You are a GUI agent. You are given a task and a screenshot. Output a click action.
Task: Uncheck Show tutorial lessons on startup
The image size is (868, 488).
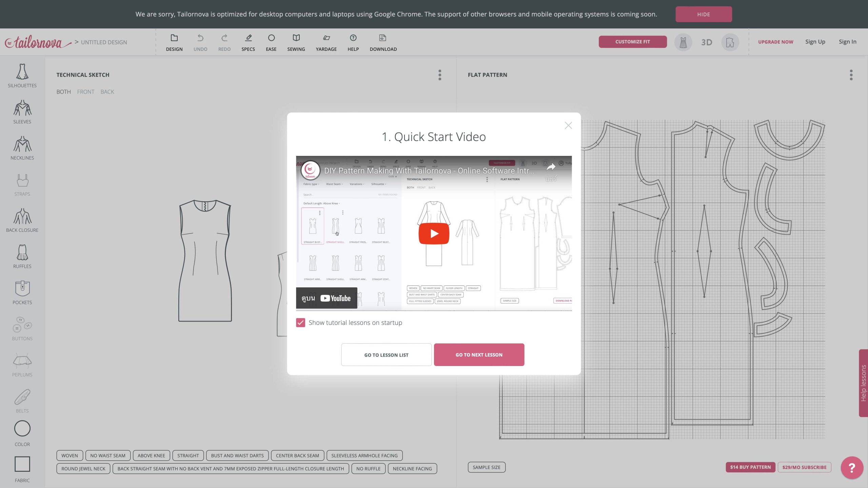pyautogui.click(x=300, y=323)
